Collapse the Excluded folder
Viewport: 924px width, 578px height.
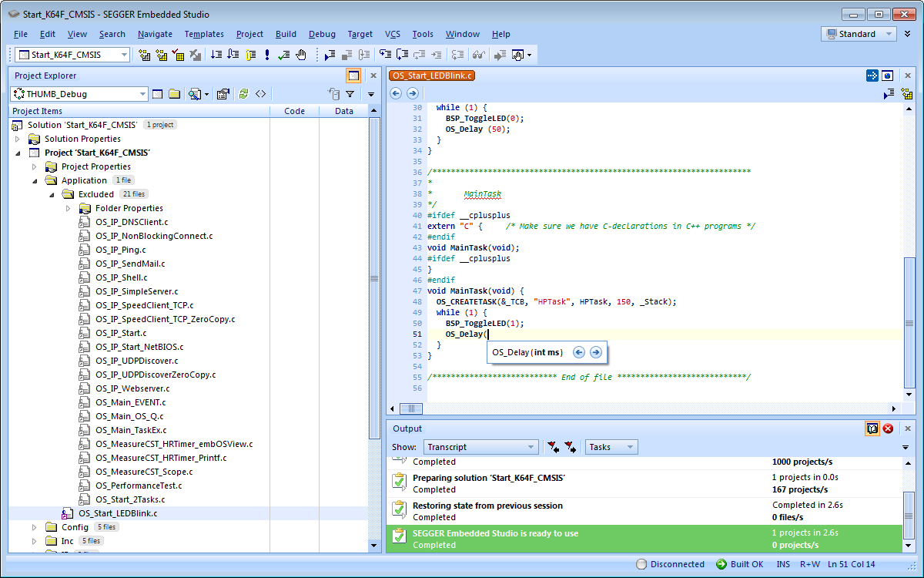(x=52, y=194)
